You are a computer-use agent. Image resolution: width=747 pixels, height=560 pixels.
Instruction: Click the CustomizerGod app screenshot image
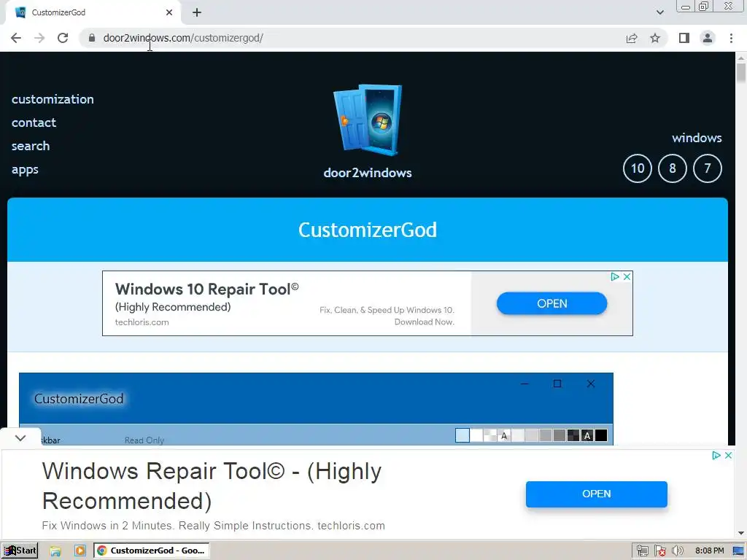coord(316,409)
